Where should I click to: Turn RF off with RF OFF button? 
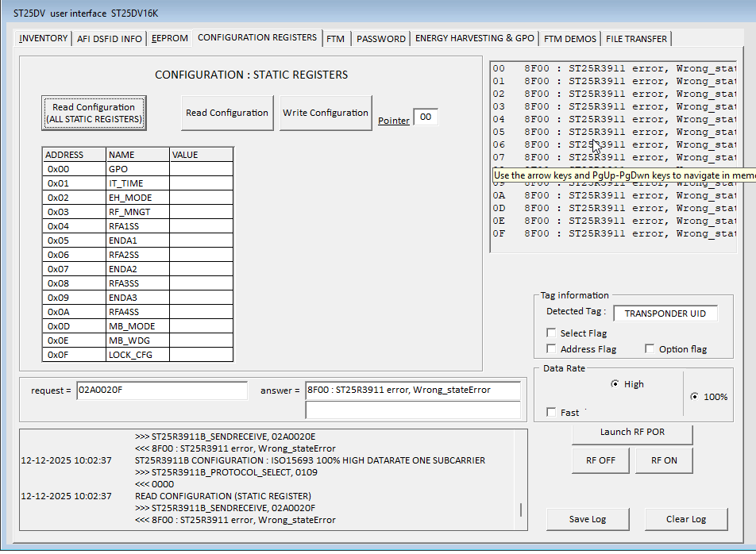coord(600,460)
